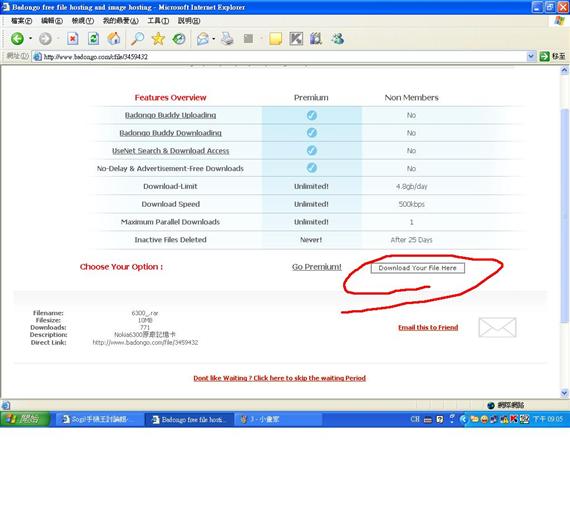Open the Edit menu (second menu item)
Image resolution: width=570 pixels, height=527 pixels.
[52, 21]
